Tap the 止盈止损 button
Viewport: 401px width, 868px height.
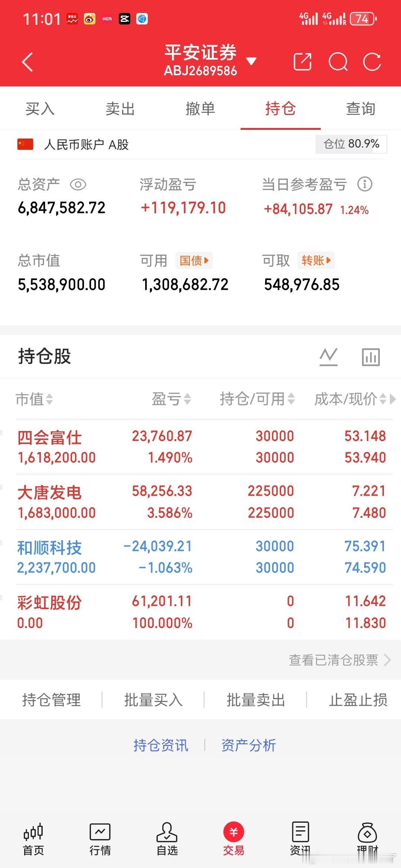coord(358,700)
